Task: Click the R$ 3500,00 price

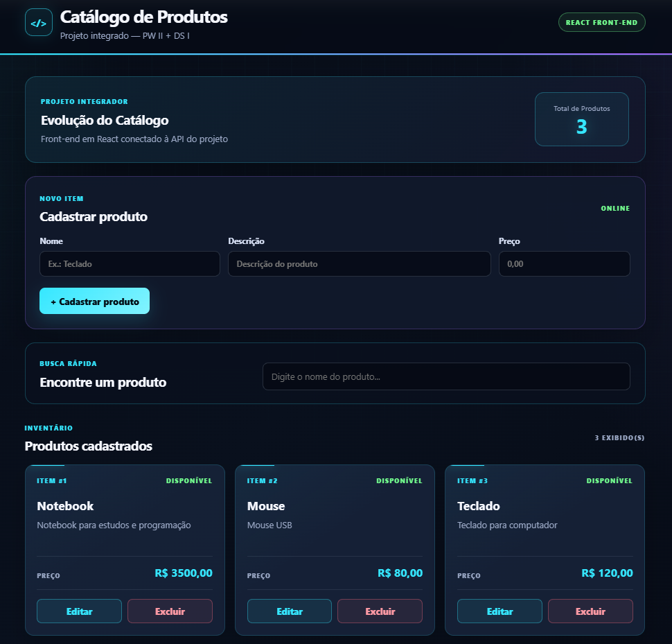Action: coord(184,573)
